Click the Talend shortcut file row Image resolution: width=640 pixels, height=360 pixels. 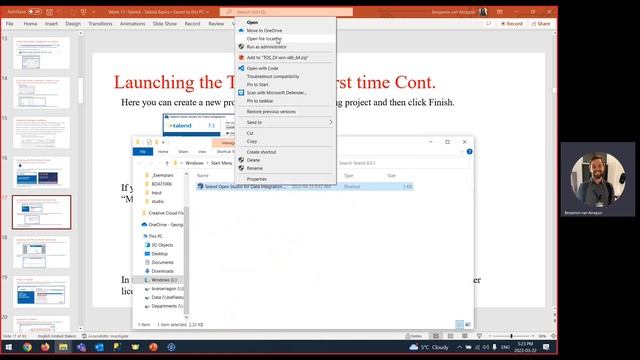tap(304, 187)
